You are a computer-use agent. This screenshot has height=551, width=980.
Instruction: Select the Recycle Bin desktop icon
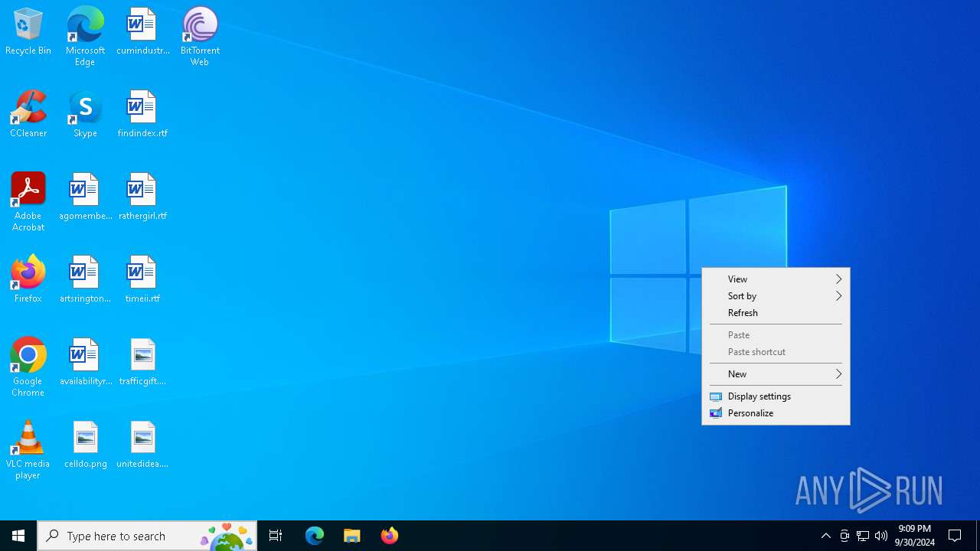tap(28, 32)
